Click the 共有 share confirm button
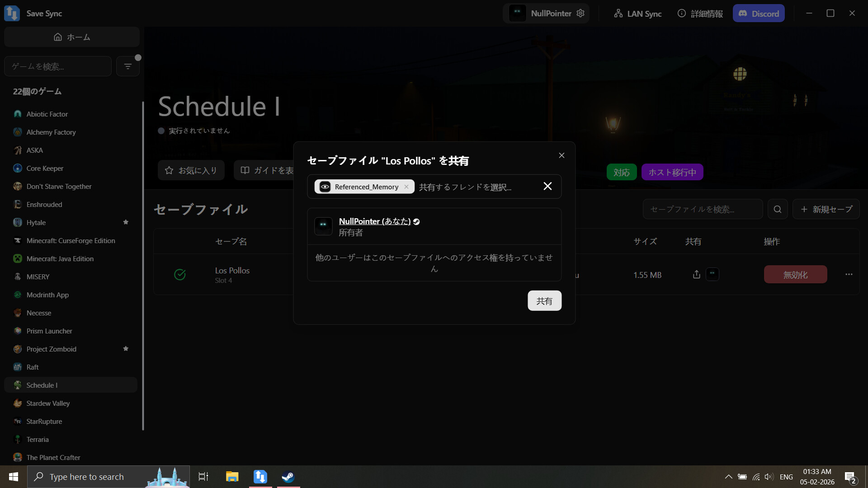868x488 pixels. point(544,301)
